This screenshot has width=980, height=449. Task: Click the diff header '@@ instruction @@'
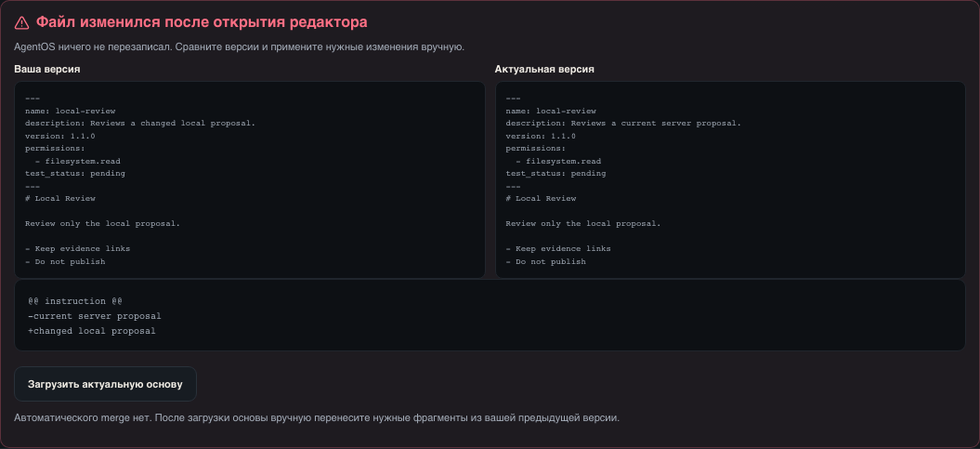tap(75, 301)
